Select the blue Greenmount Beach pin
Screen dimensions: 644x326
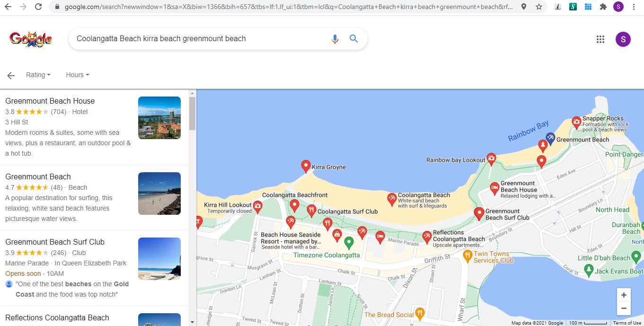coord(550,139)
